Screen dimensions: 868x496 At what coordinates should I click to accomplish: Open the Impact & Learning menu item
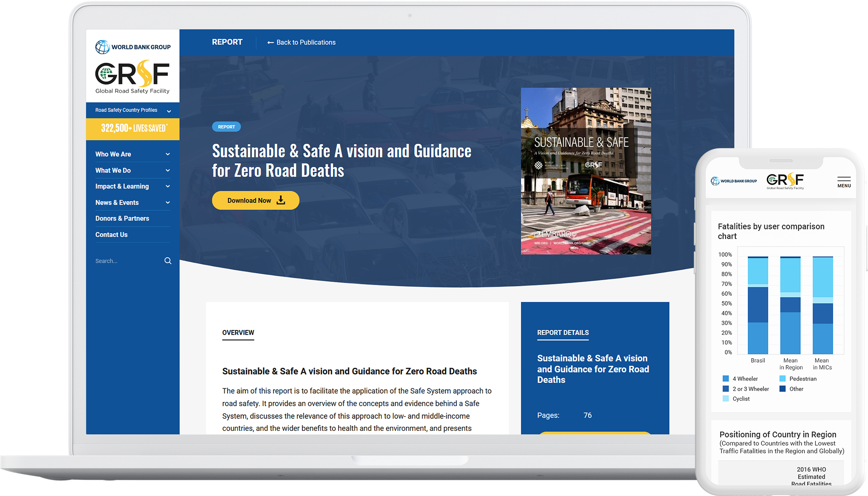pyautogui.click(x=122, y=187)
